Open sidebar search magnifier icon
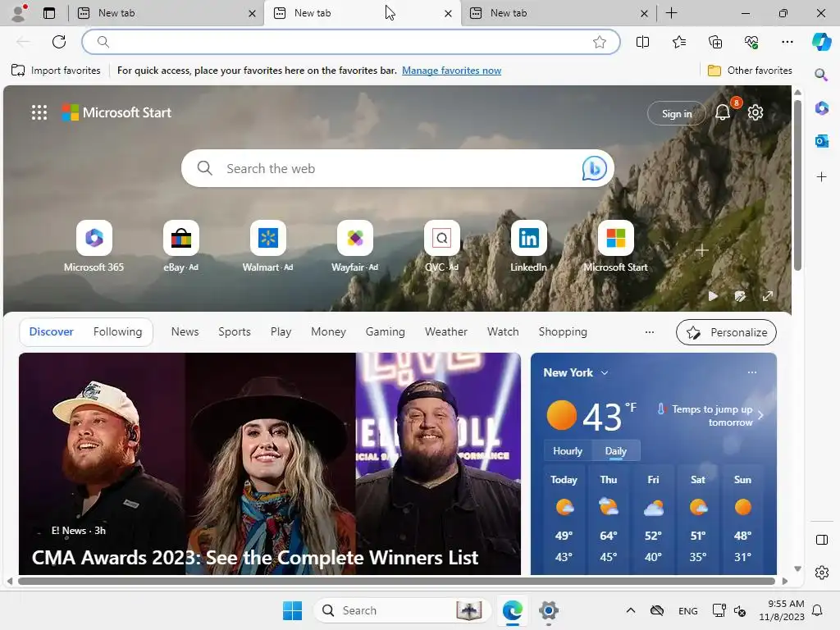Screen dimensions: 840x630 (821, 75)
